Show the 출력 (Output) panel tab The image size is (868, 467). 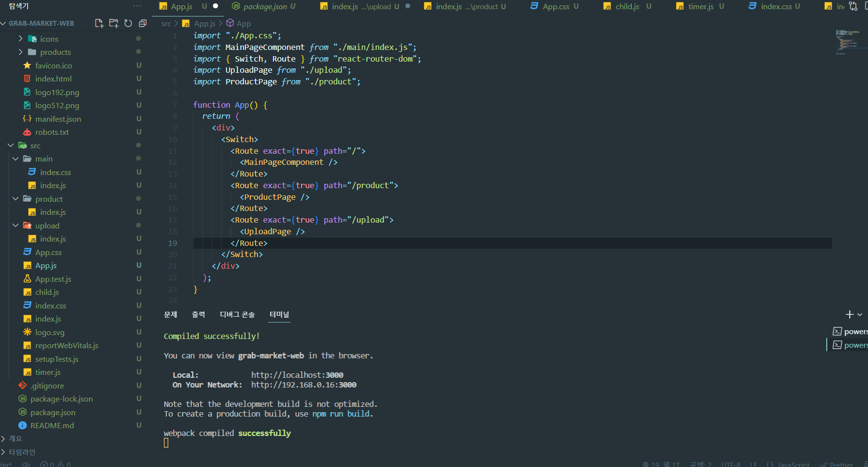198,315
